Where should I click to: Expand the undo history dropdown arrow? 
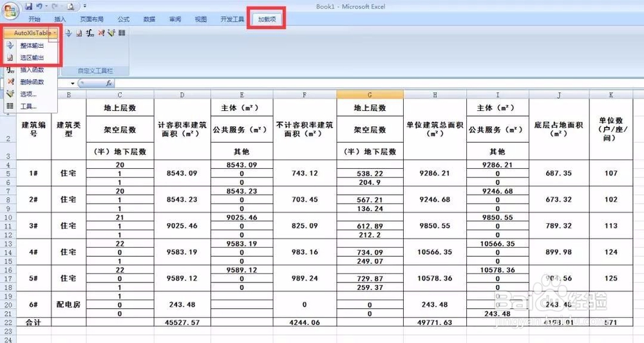[x=46, y=6]
